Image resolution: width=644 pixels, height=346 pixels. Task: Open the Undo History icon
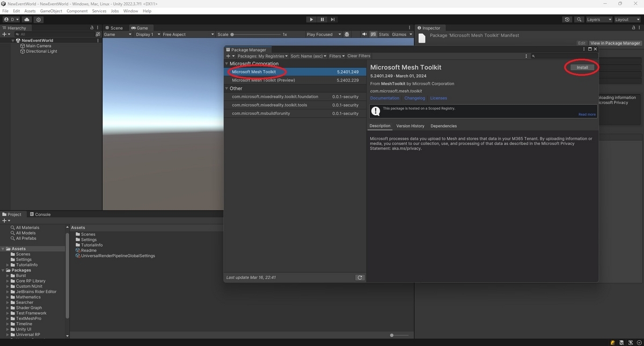(567, 19)
